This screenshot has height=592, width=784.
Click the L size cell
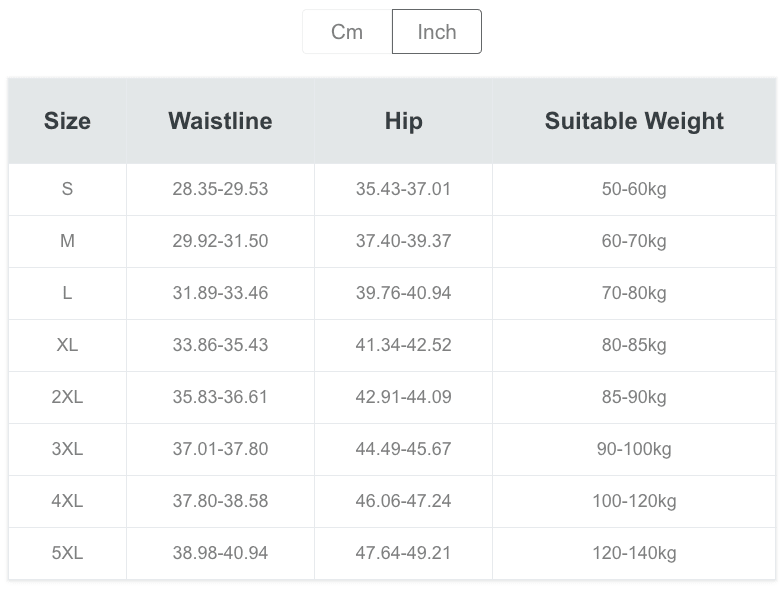pyautogui.click(x=67, y=293)
